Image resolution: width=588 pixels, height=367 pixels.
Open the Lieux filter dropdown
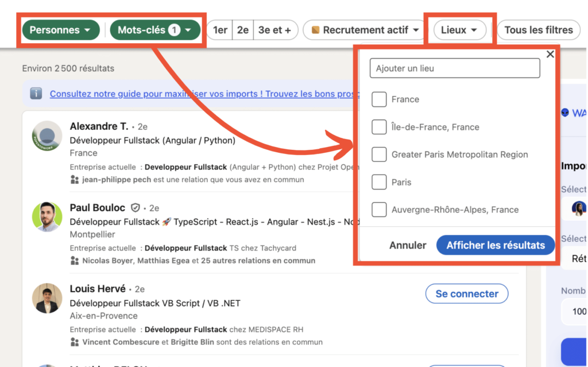coord(460,30)
